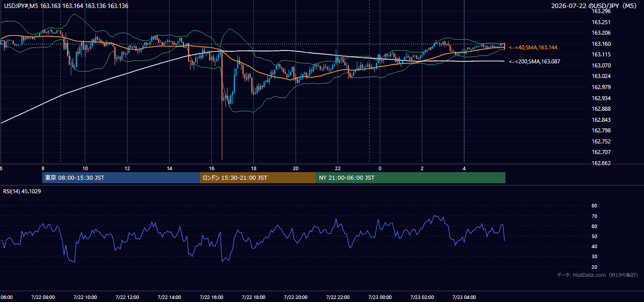Image resolution: width=644 pixels, height=302 pixels.
Task: Click hour tick 12 below the price chart
Action: (127, 169)
